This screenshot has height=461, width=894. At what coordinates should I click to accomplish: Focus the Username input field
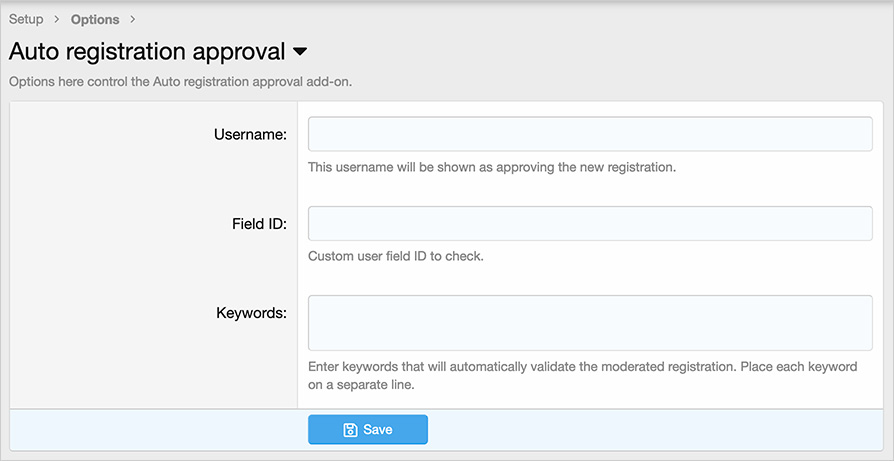point(590,134)
